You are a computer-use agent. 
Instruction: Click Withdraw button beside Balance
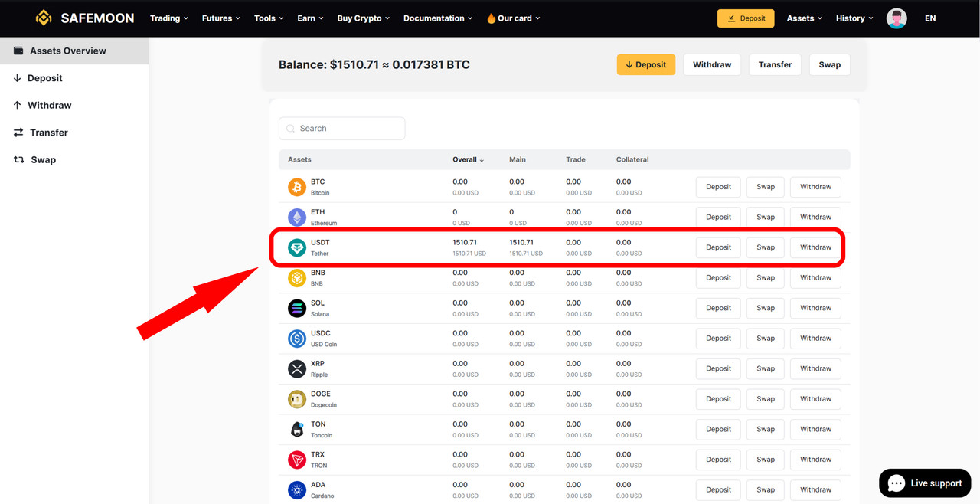click(712, 64)
